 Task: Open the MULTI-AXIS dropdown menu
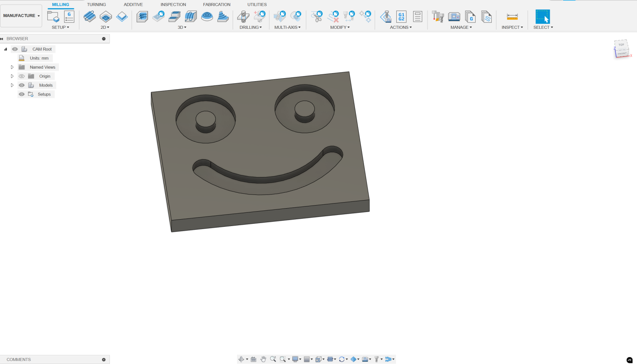pyautogui.click(x=287, y=27)
